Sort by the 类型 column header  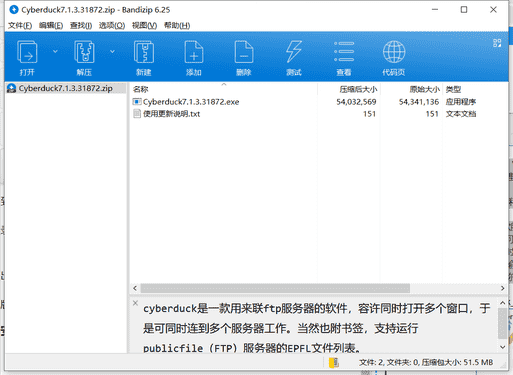point(475,89)
